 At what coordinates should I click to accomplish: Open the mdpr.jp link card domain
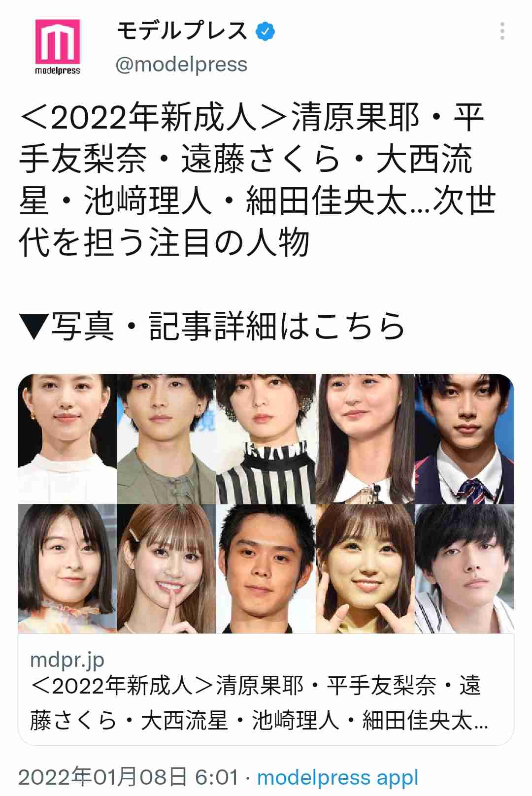click(x=67, y=660)
